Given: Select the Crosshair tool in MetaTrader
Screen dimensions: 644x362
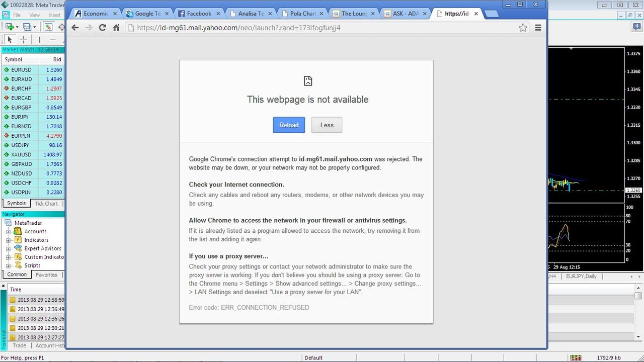Looking at the screenshot, I should point(23,40).
